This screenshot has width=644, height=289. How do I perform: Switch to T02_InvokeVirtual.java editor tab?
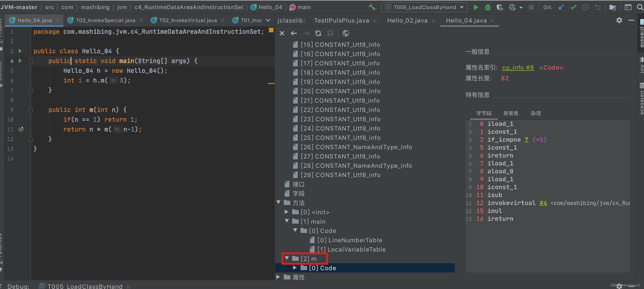[x=188, y=20]
